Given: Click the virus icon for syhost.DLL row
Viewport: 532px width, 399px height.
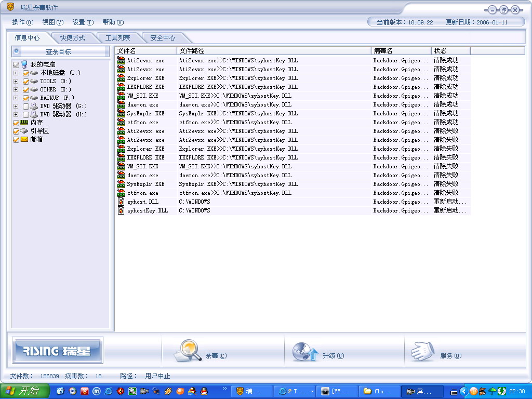Looking at the screenshot, I should tap(121, 202).
